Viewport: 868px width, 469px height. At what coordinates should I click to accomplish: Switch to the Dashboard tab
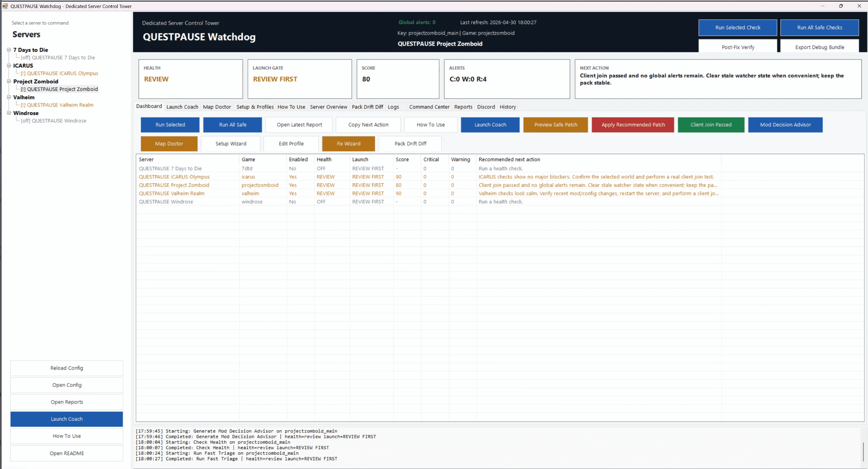[x=149, y=106]
